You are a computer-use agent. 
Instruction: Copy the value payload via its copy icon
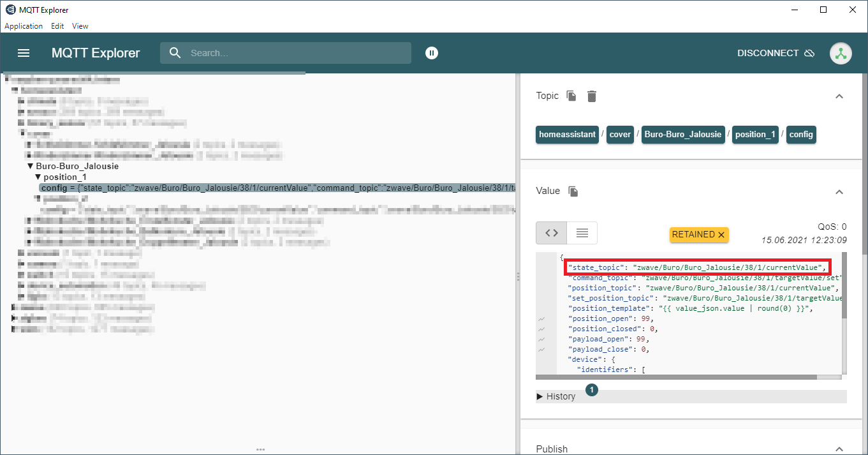(x=571, y=191)
